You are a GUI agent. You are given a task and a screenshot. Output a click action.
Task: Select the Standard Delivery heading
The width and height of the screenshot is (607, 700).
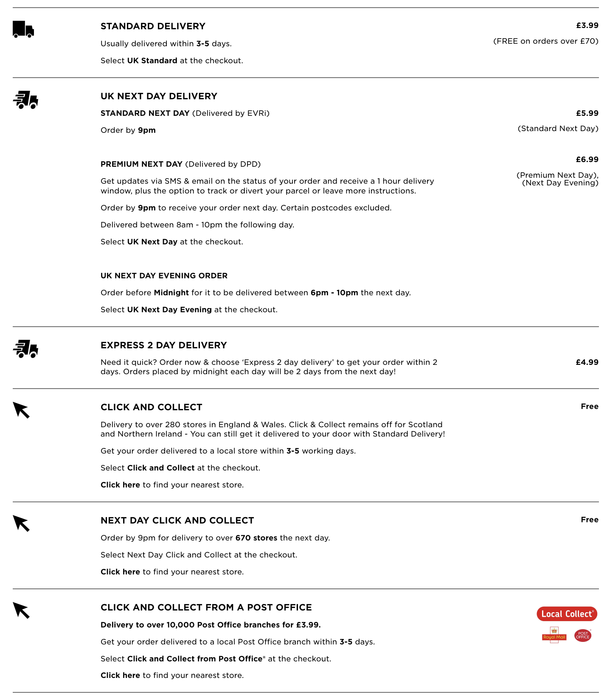pos(153,26)
